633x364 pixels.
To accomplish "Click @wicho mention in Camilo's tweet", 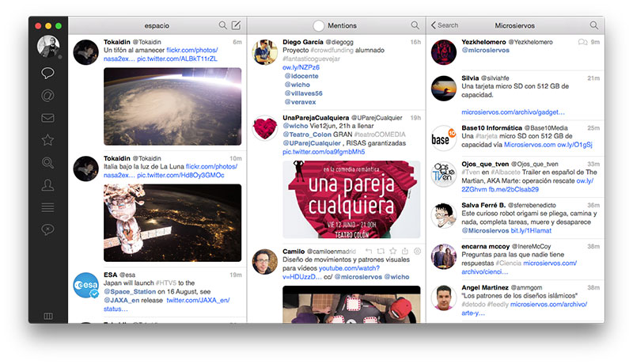I will pyautogui.click(x=396, y=277).
